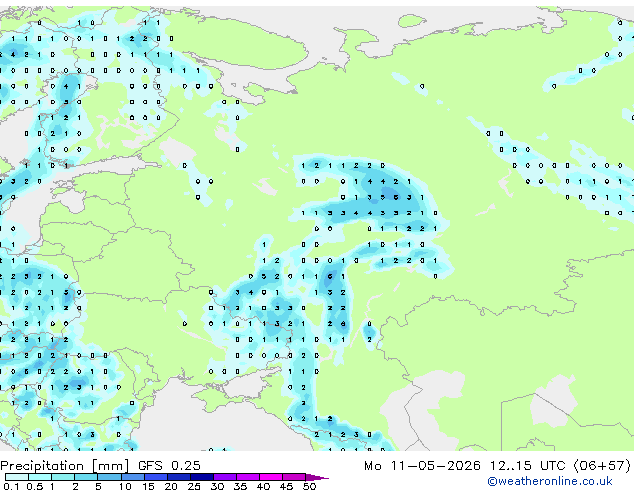Viewport: 634px width, 490px height.
Task: Click the legend tick label '30'
Action: click(217, 486)
